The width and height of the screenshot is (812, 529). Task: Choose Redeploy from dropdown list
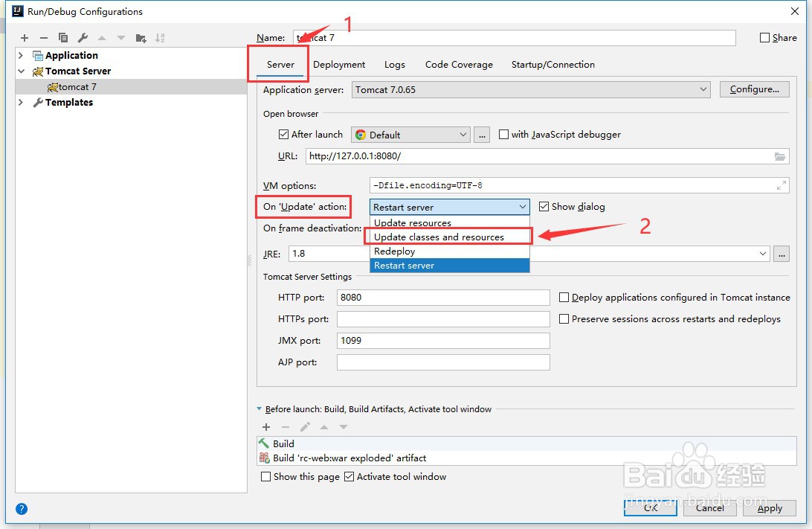tap(449, 251)
